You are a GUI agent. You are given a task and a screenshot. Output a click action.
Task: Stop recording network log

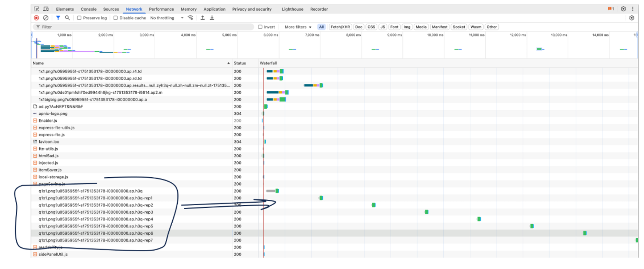[x=36, y=18]
